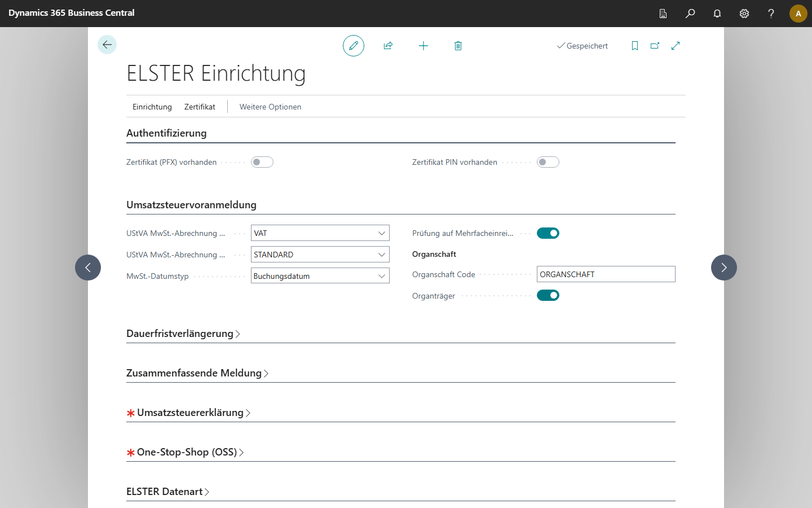The height and width of the screenshot is (508, 812).
Task: Toggle Zertifikat PIN vorhanden switch
Action: (548, 162)
